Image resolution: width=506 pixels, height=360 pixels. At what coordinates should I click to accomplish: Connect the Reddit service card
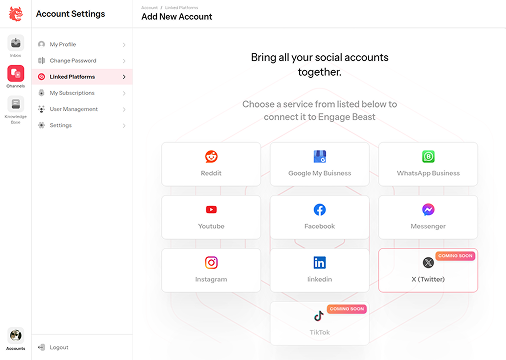(211, 164)
